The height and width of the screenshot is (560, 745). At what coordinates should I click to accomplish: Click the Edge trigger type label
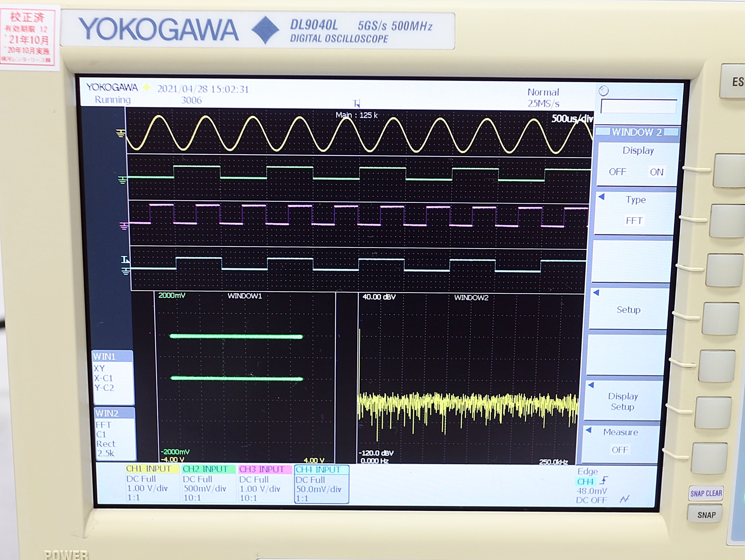tap(587, 471)
